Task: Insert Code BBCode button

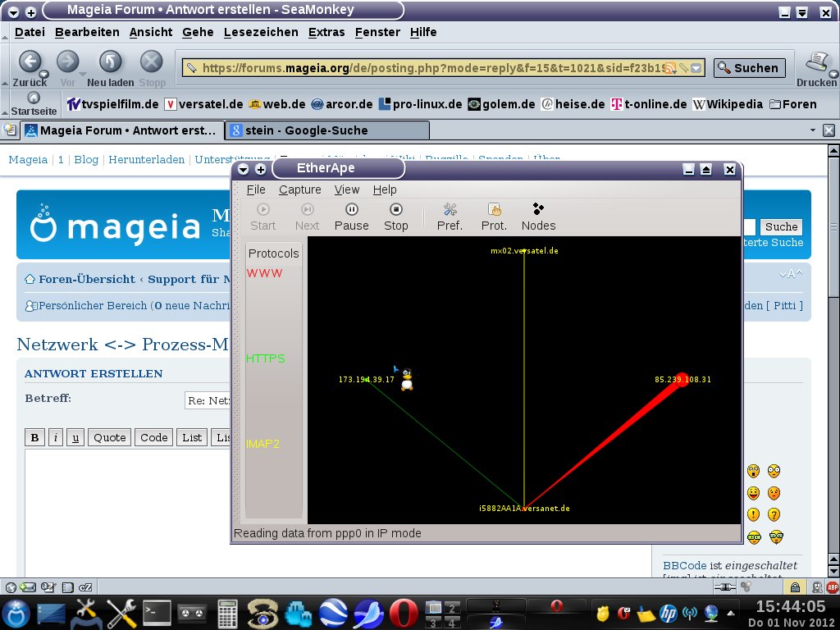Action: coord(153,438)
